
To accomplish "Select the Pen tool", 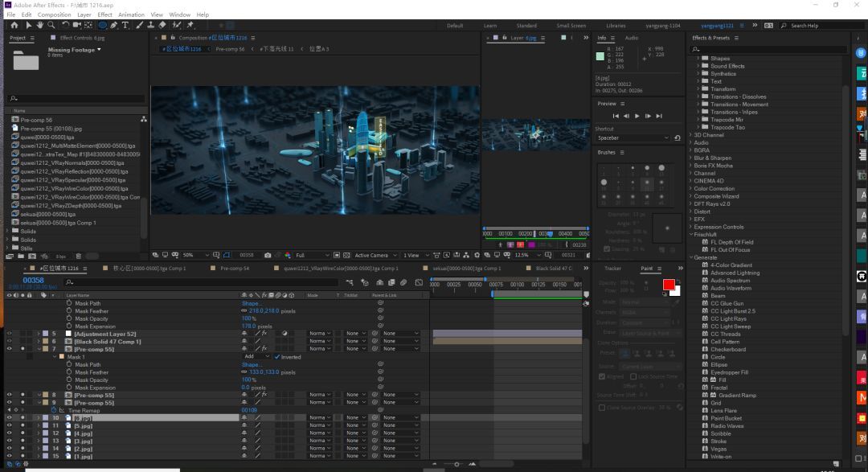I will 114,26.
